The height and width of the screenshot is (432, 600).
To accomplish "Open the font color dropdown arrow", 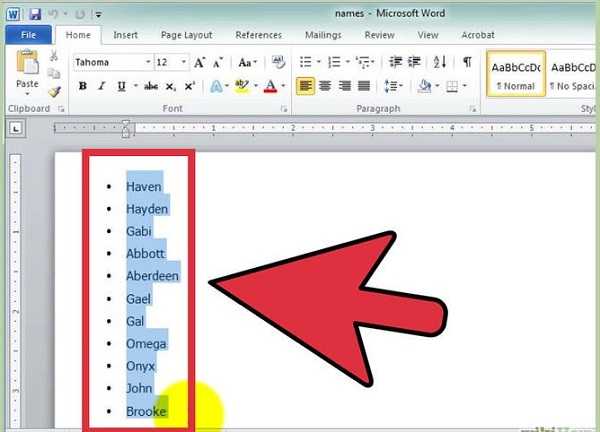I will [283, 86].
